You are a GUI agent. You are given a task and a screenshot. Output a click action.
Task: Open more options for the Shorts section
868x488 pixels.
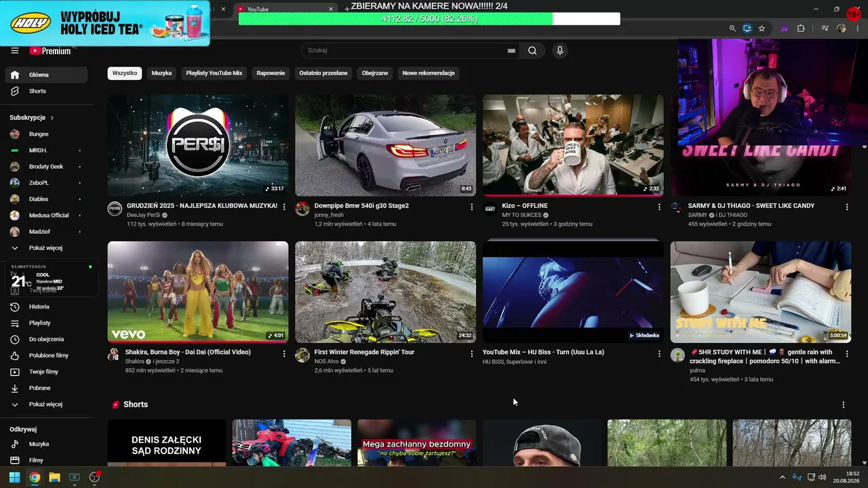[x=844, y=405]
